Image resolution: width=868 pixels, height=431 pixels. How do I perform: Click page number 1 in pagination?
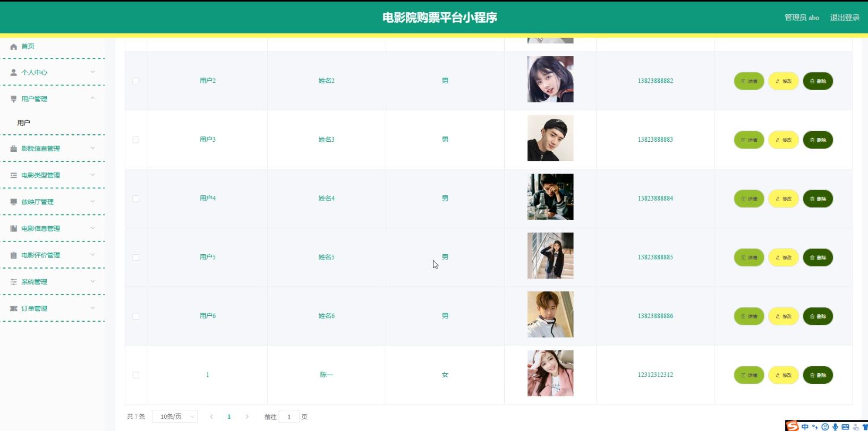coord(229,417)
